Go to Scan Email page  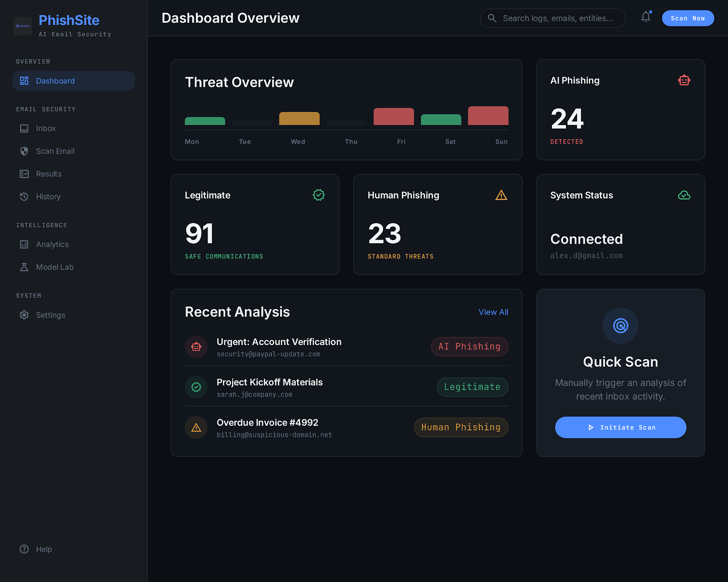click(x=74, y=151)
